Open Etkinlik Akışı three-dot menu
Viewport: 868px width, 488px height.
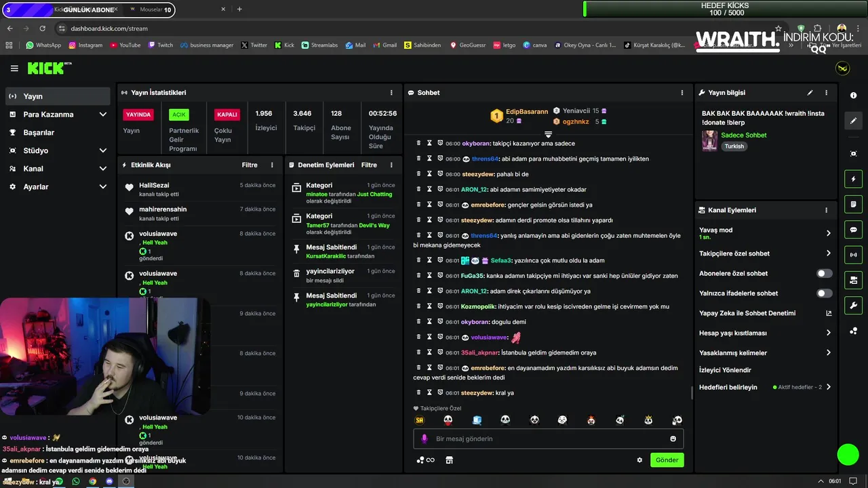[272, 165]
